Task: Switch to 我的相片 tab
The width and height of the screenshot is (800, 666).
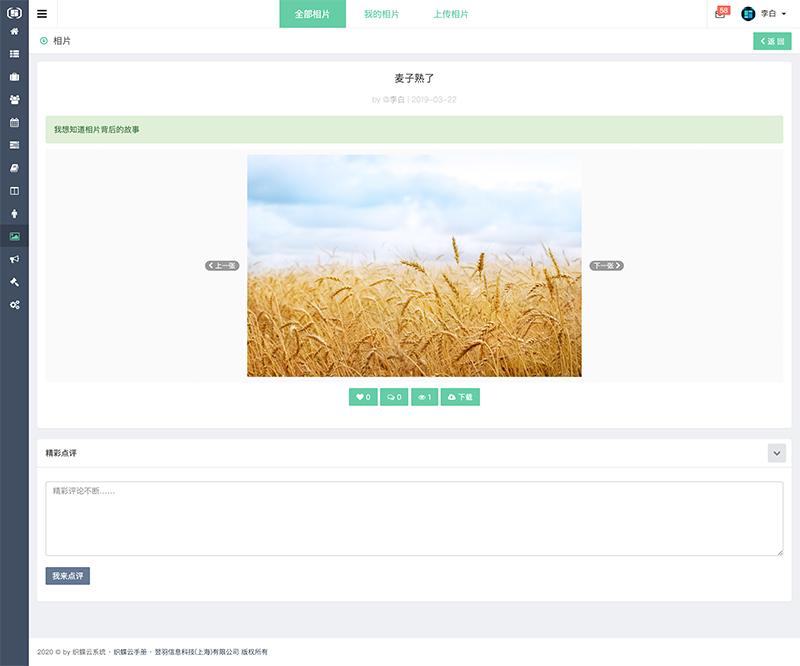Action: click(381, 14)
